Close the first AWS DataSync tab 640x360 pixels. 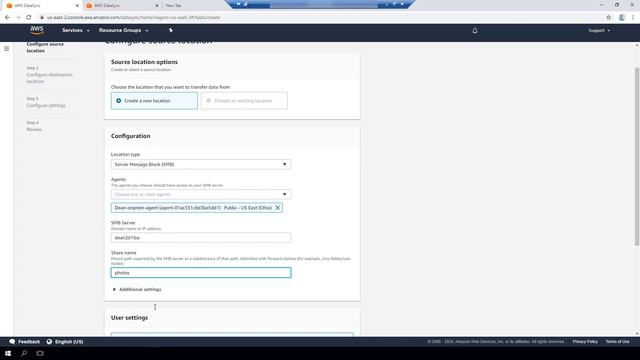pos(77,6)
